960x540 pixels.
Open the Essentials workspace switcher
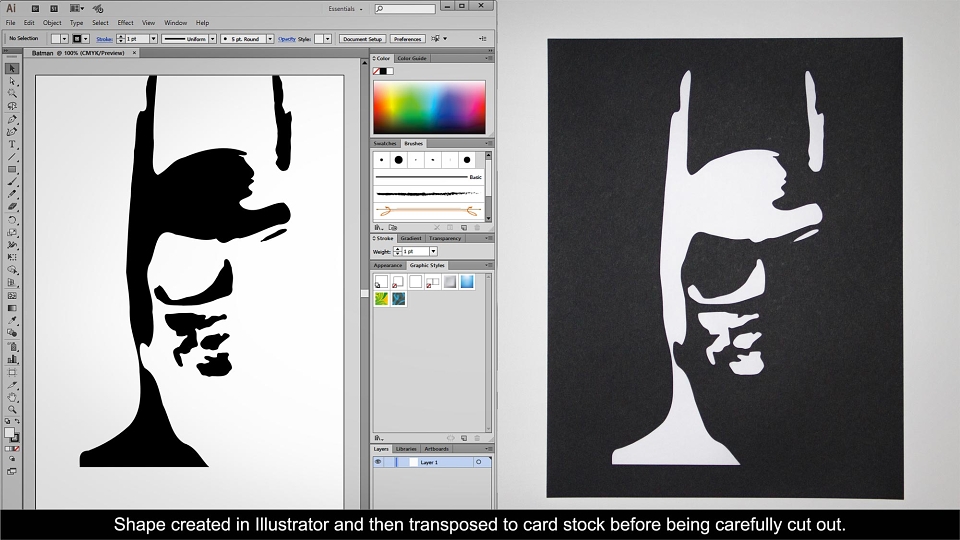(x=345, y=9)
